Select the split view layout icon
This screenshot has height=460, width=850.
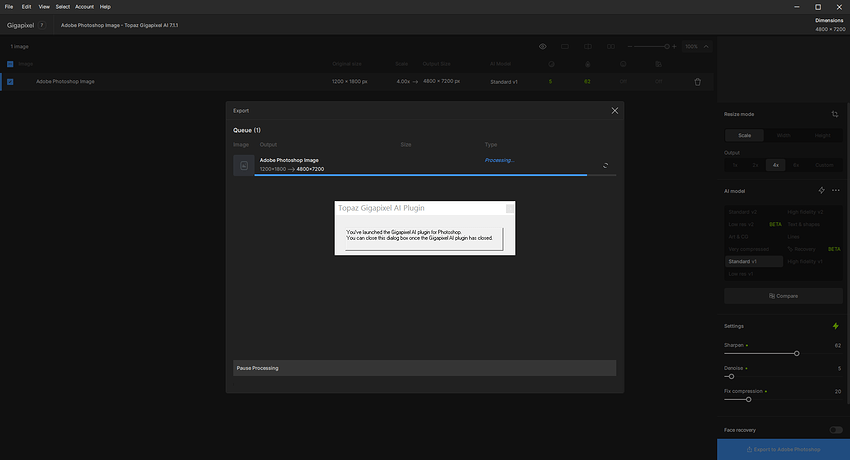tap(588, 47)
